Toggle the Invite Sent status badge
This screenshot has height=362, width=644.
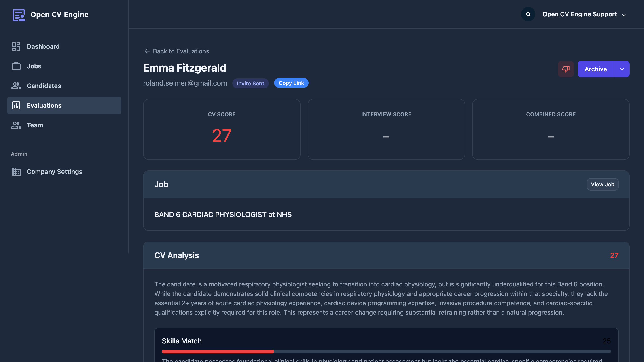(250, 83)
